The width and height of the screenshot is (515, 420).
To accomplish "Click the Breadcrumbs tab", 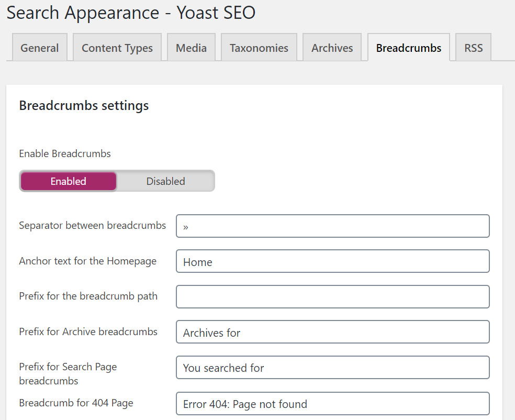I will (409, 48).
